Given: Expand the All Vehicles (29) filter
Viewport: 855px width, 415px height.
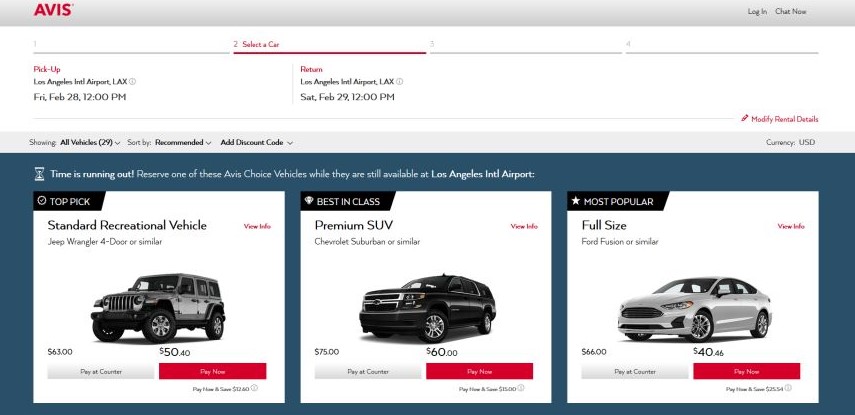Looking at the screenshot, I should click(x=90, y=142).
